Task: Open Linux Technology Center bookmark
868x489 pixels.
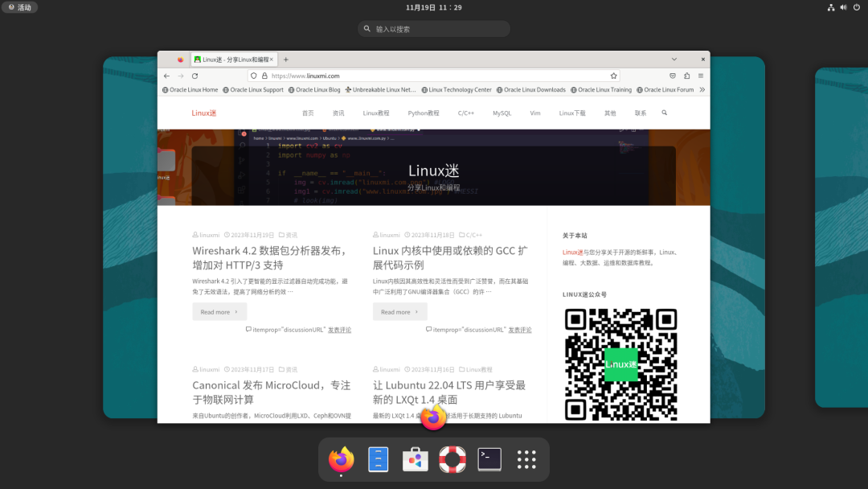Action: [x=457, y=90]
